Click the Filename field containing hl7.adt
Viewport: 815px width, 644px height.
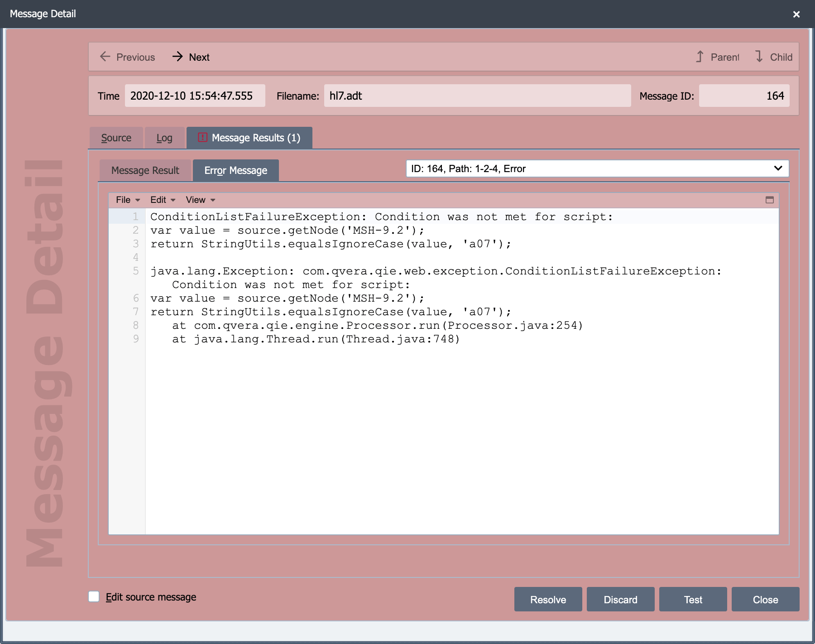pos(477,96)
